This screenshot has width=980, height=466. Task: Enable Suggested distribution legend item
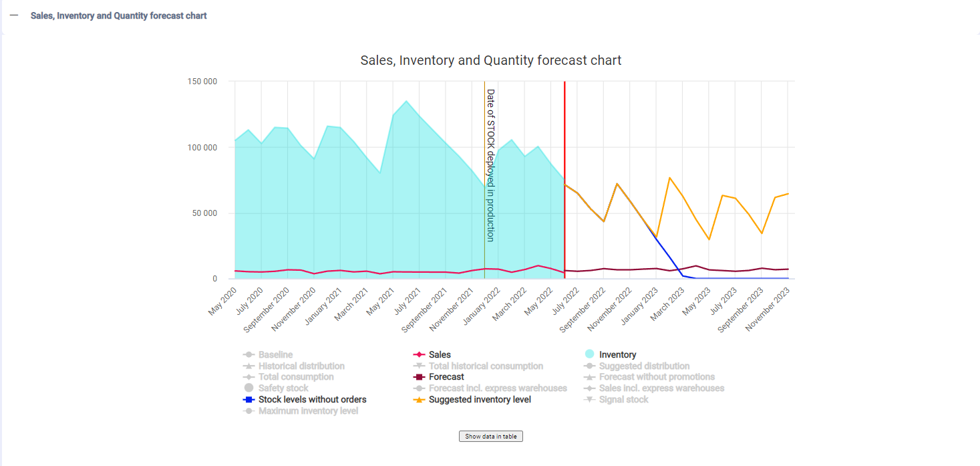(x=644, y=366)
